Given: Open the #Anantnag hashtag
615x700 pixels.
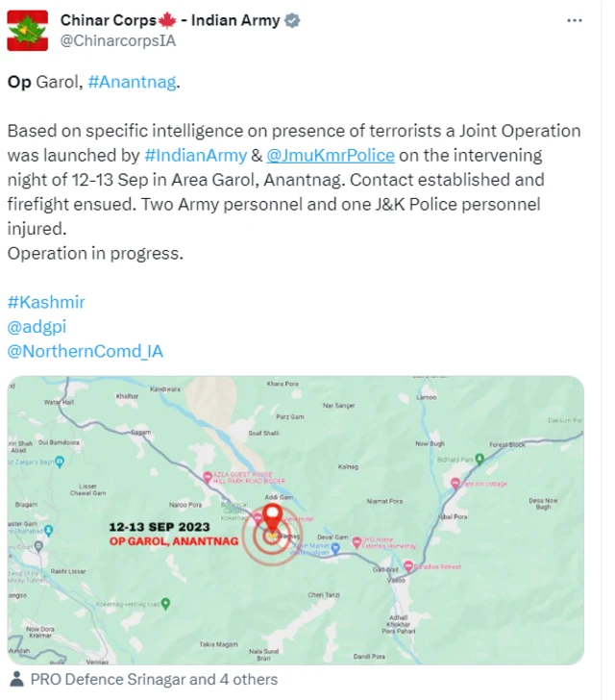Looking at the screenshot, I should 132,82.
